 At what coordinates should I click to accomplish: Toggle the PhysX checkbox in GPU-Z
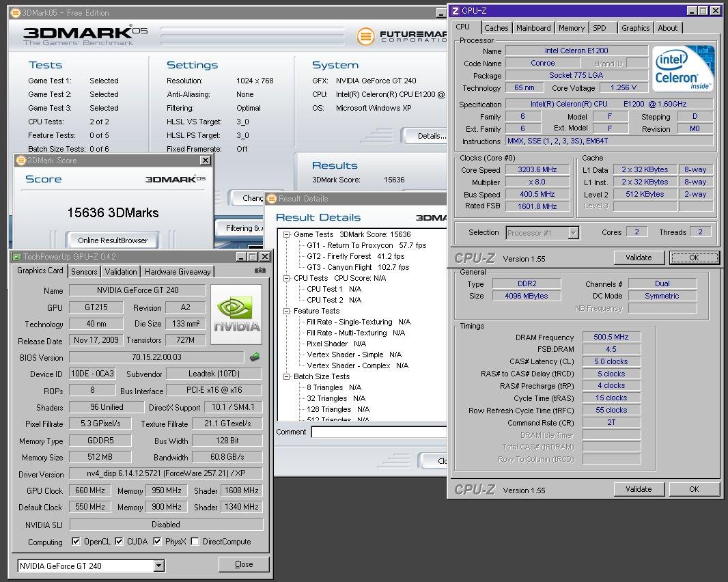(x=157, y=541)
